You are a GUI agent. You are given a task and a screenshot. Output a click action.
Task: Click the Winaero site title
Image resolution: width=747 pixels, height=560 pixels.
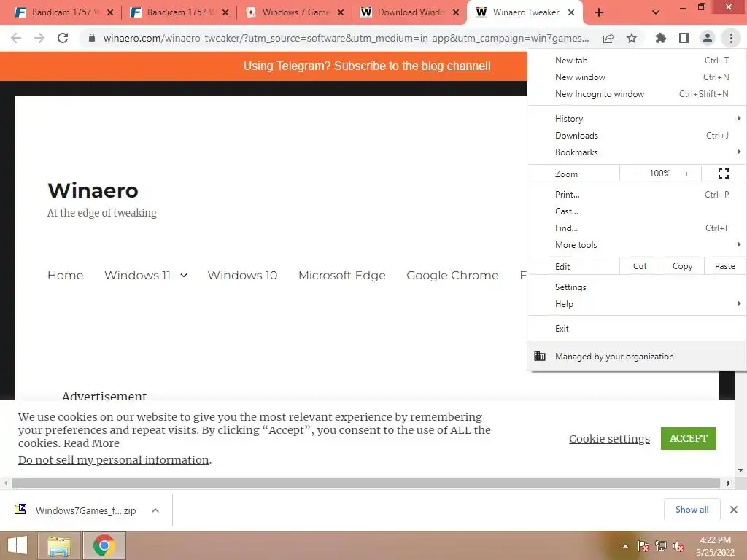(93, 190)
